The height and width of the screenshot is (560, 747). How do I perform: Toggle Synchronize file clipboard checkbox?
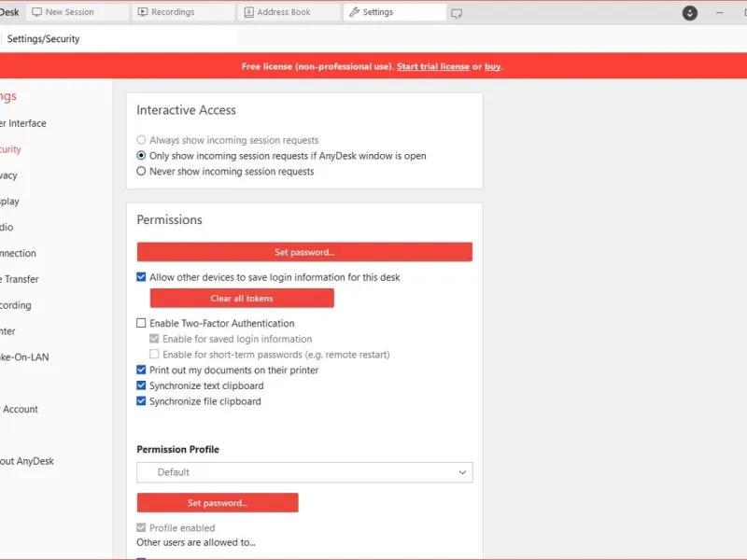point(141,401)
